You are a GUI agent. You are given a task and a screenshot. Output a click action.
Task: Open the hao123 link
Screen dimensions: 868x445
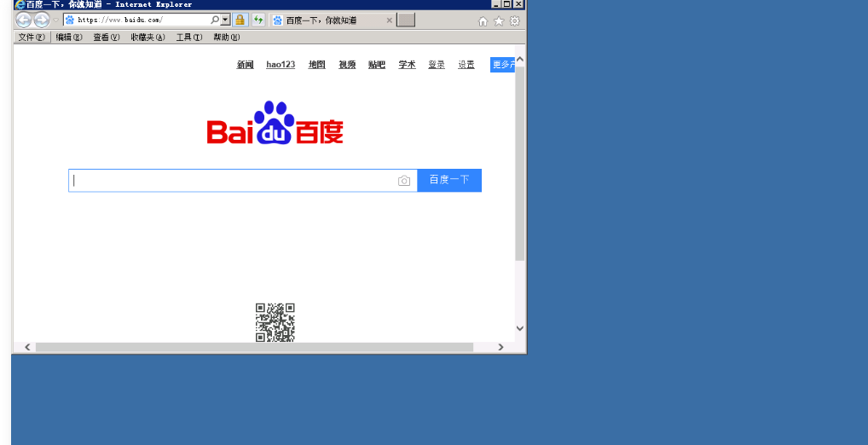281,65
